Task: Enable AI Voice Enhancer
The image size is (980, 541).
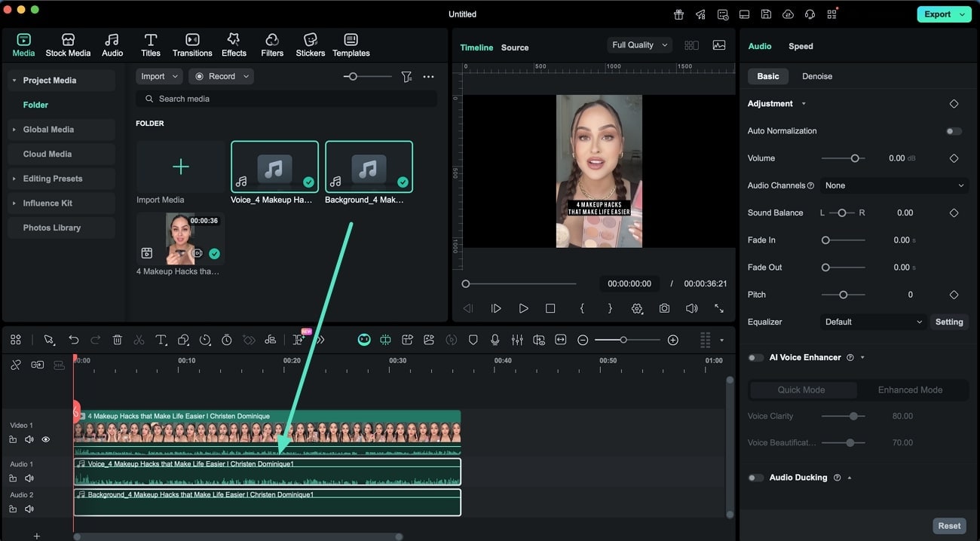Action: [x=755, y=357]
